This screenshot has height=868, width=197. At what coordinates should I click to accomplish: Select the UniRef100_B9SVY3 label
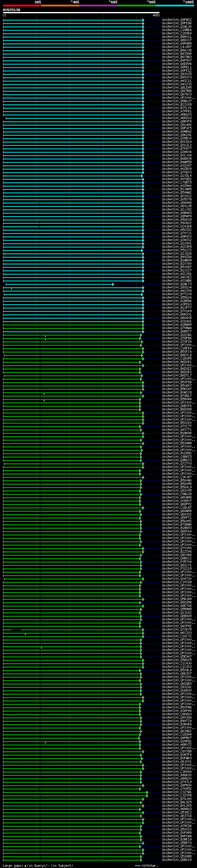point(177,78)
